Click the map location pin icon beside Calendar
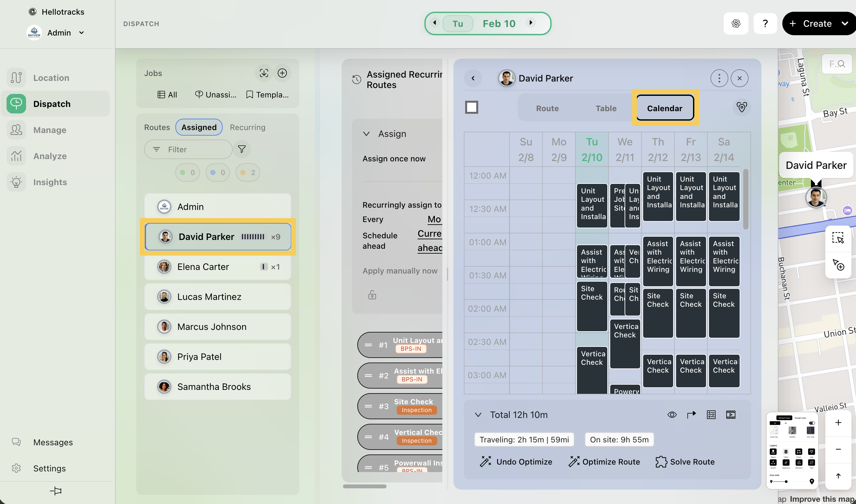 742,107
